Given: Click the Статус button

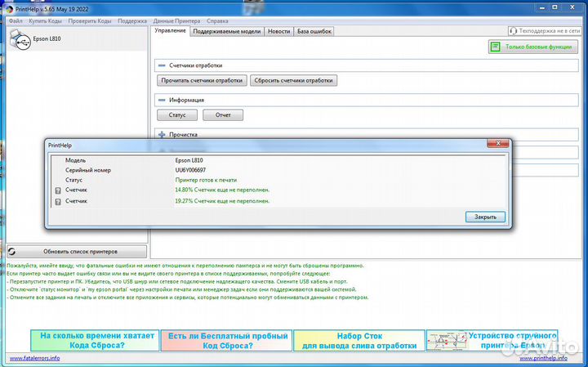Looking at the screenshot, I should 177,114.
